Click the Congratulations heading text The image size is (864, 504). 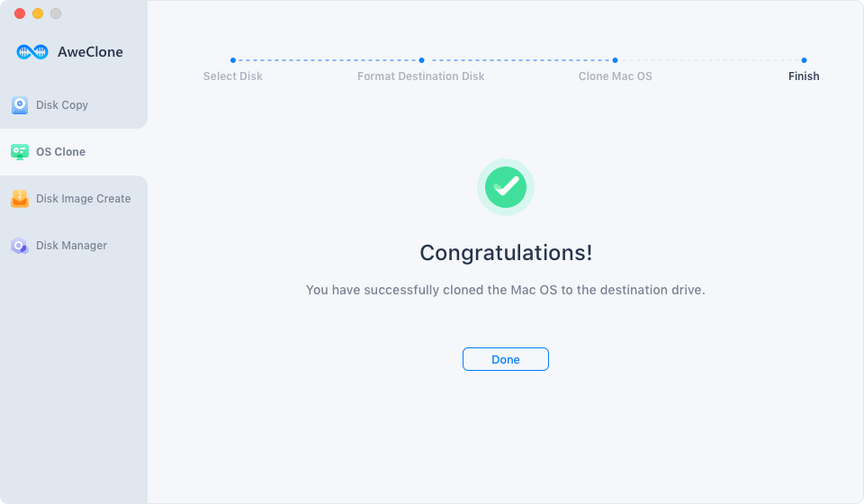[x=506, y=253]
